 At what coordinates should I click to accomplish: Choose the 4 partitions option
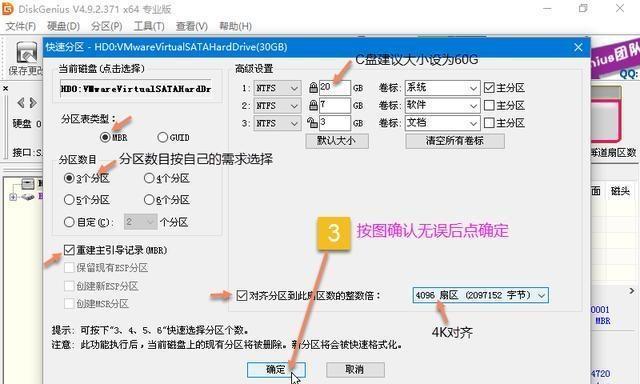149,178
